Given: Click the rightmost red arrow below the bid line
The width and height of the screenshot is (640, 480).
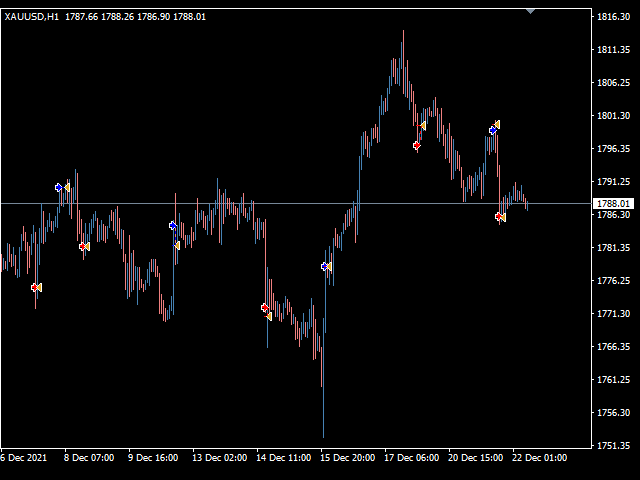Looking at the screenshot, I should click(x=498, y=216).
